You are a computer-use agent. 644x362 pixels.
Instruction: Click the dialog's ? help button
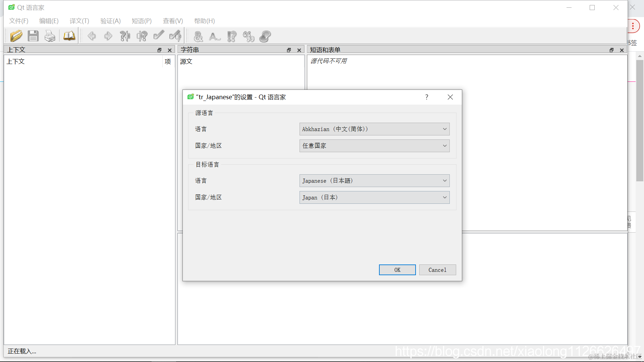[x=427, y=97]
